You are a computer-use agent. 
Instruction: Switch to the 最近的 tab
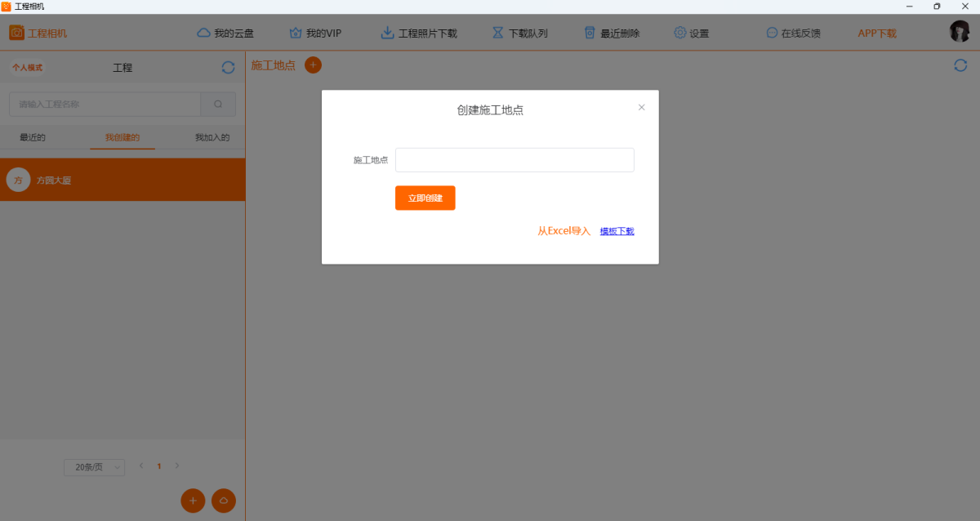click(x=33, y=137)
